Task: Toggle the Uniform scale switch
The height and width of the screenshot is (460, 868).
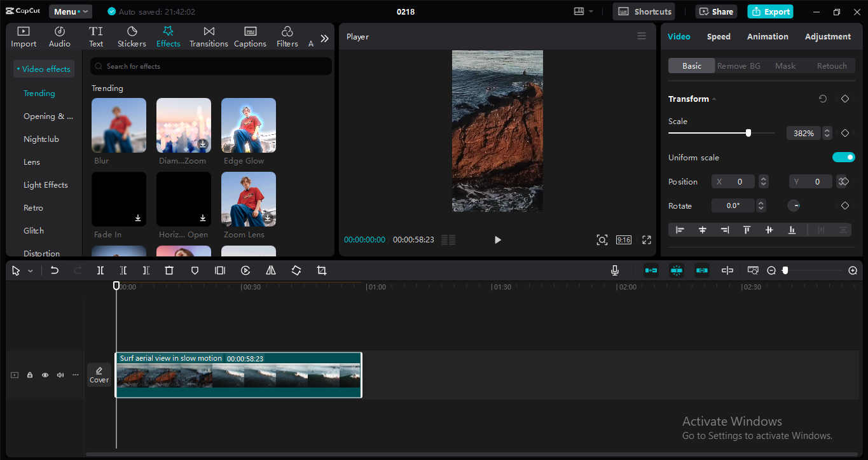Action: pyautogui.click(x=843, y=157)
